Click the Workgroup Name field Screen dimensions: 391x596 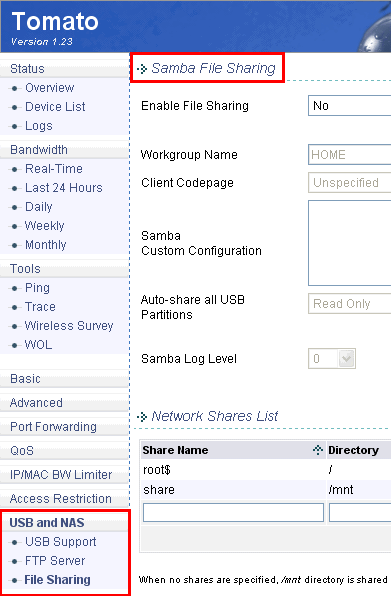coord(350,154)
